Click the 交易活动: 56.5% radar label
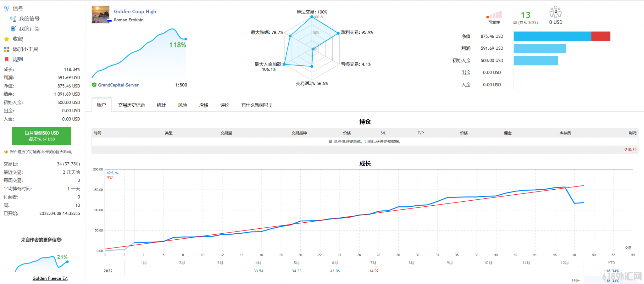The image size is (644, 284). click(312, 84)
